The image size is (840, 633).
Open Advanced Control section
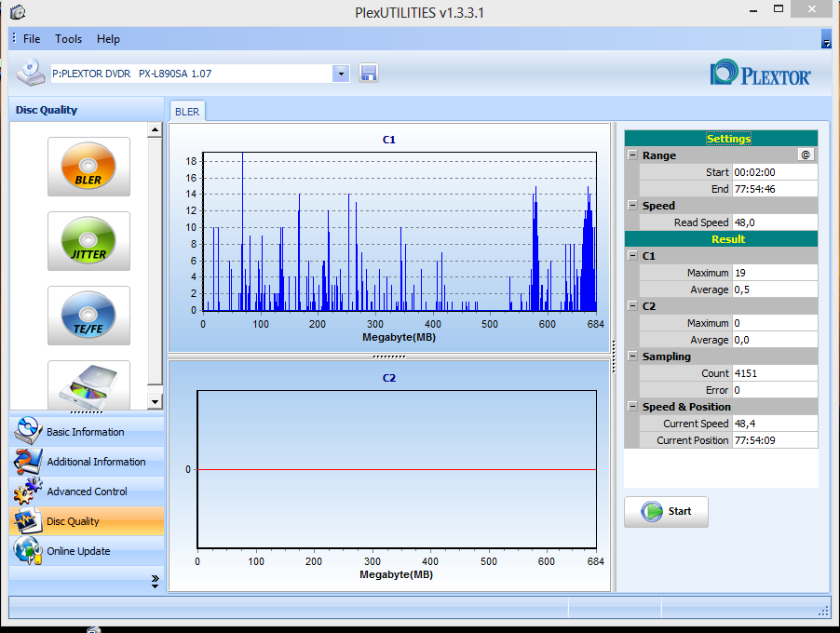click(x=87, y=492)
